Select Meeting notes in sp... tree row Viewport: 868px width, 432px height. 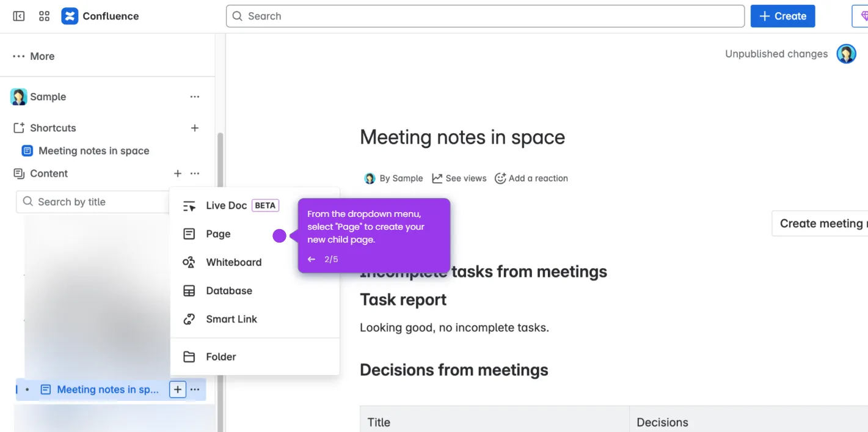(111, 389)
